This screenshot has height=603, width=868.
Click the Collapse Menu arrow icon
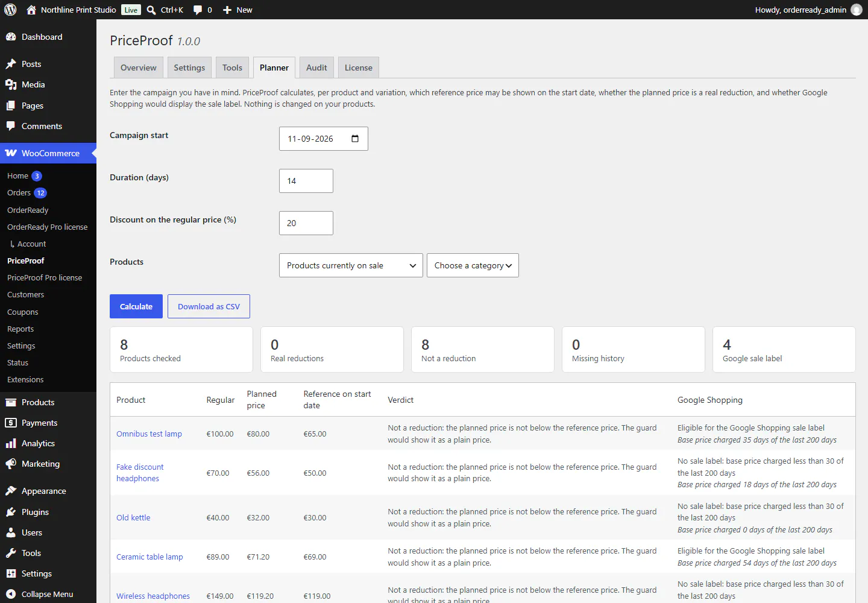(x=11, y=594)
